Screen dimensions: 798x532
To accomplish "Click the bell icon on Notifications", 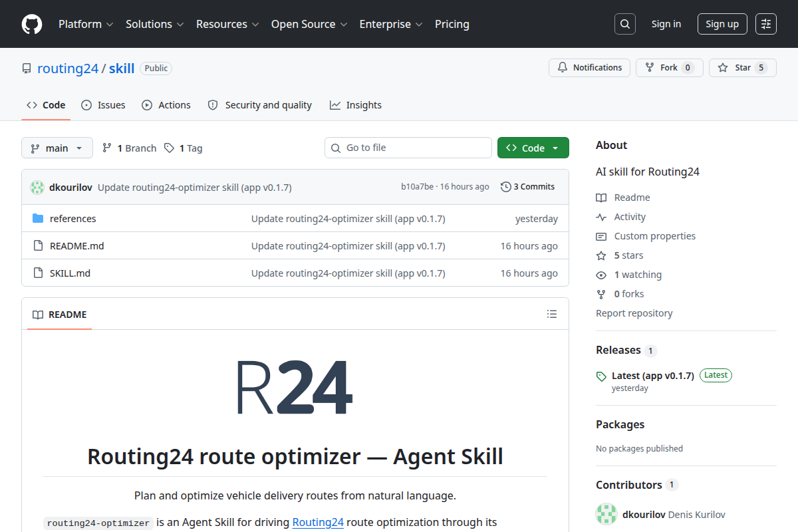I will tap(563, 68).
